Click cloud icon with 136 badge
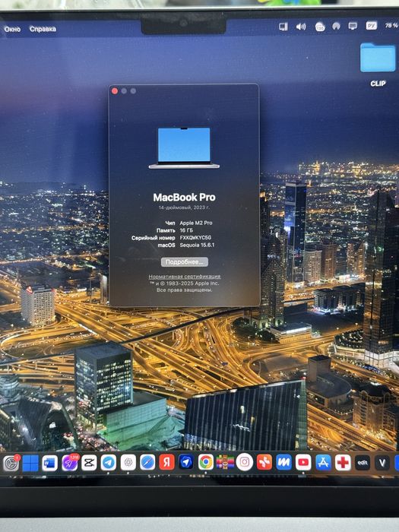 pyautogui.click(x=320, y=27)
